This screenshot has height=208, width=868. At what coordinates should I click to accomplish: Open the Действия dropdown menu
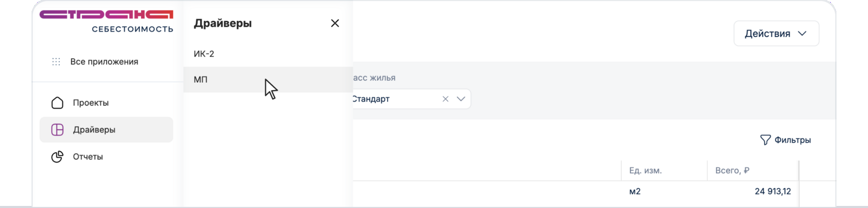(776, 34)
